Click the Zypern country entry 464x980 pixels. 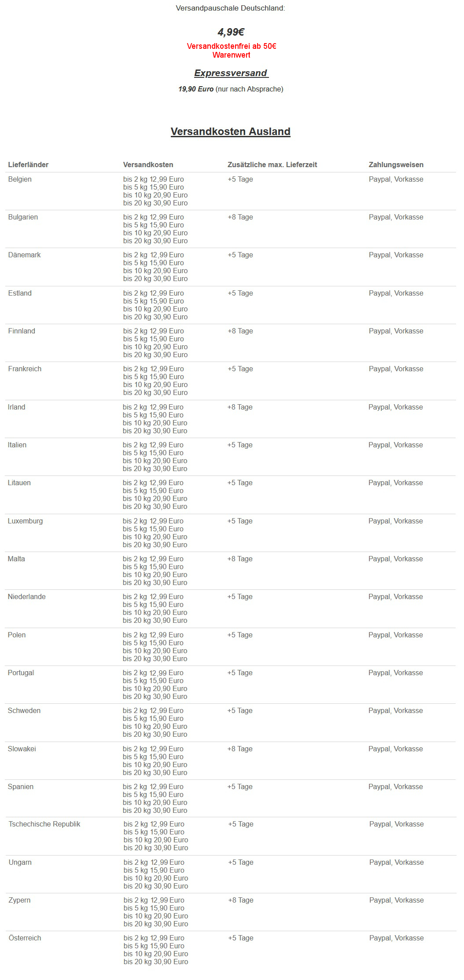[19, 900]
